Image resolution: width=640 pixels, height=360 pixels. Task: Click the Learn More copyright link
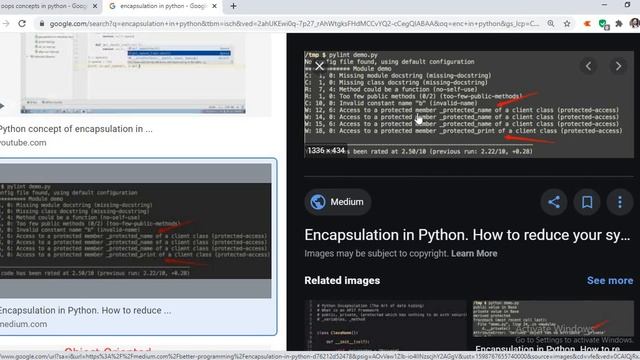coord(474,253)
